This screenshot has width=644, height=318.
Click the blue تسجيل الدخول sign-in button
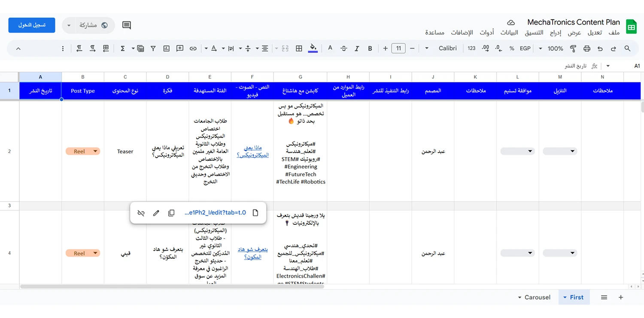tap(32, 25)
